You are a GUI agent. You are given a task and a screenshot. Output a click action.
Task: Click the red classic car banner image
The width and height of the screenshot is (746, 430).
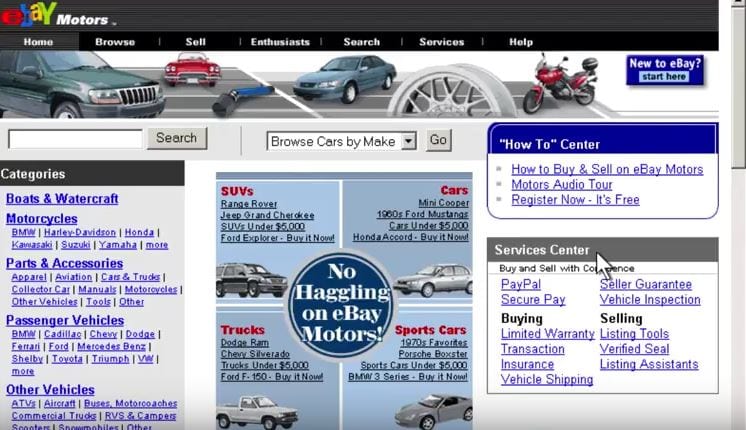point(193,70)
